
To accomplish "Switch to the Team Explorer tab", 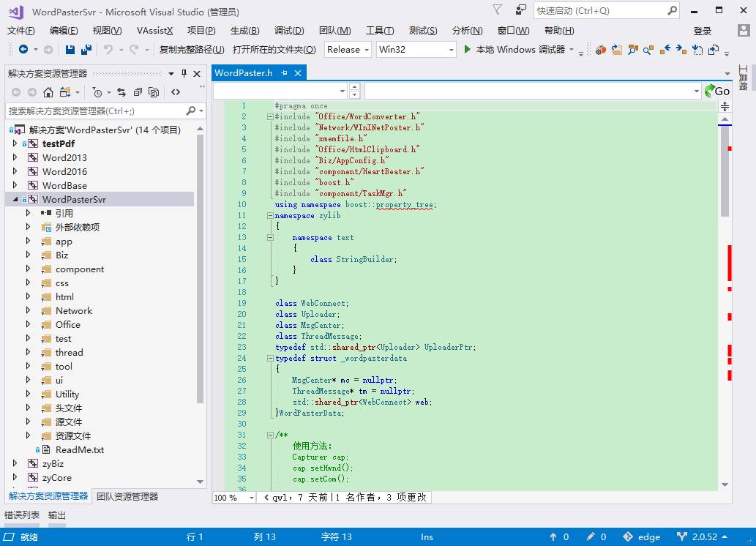I will 127,496.
